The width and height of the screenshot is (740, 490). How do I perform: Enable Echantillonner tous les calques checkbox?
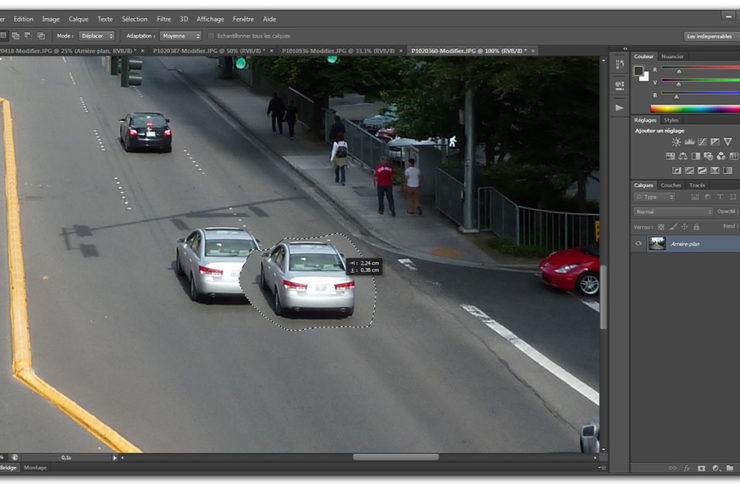[211, 36]
